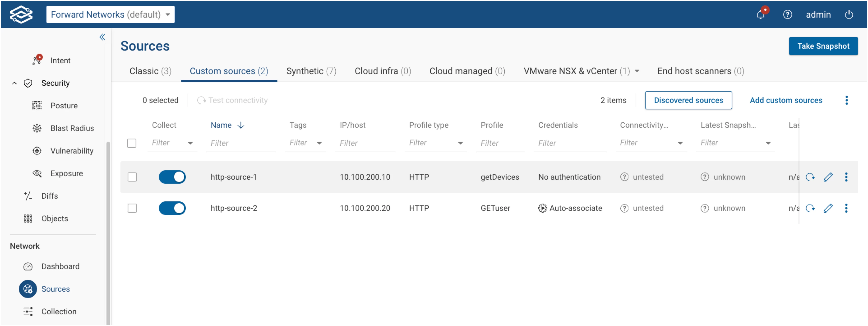
Task: Open the Blast Radius sidebar item
Action: (x=72, y=128)
